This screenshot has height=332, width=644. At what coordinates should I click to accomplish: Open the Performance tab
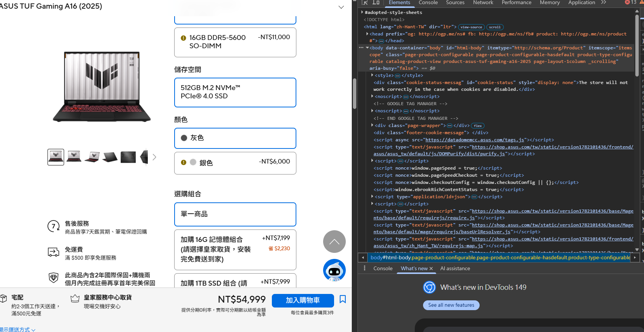click(516, 3)
